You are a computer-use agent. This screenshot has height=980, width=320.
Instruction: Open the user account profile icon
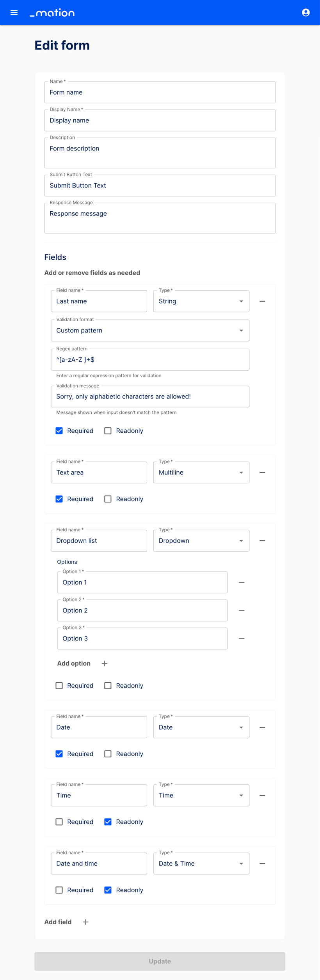coord(306,12)
